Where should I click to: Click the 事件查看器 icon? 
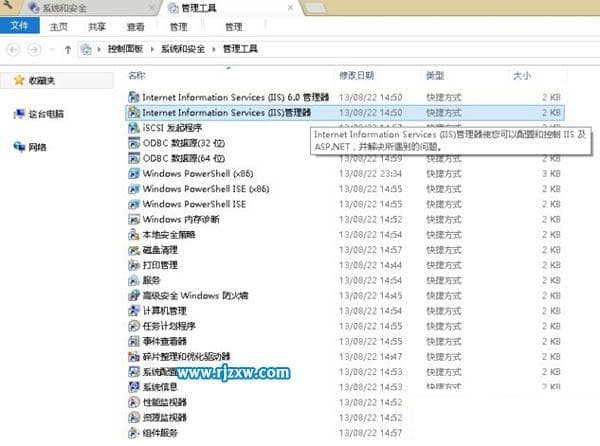tap(134, 341)
